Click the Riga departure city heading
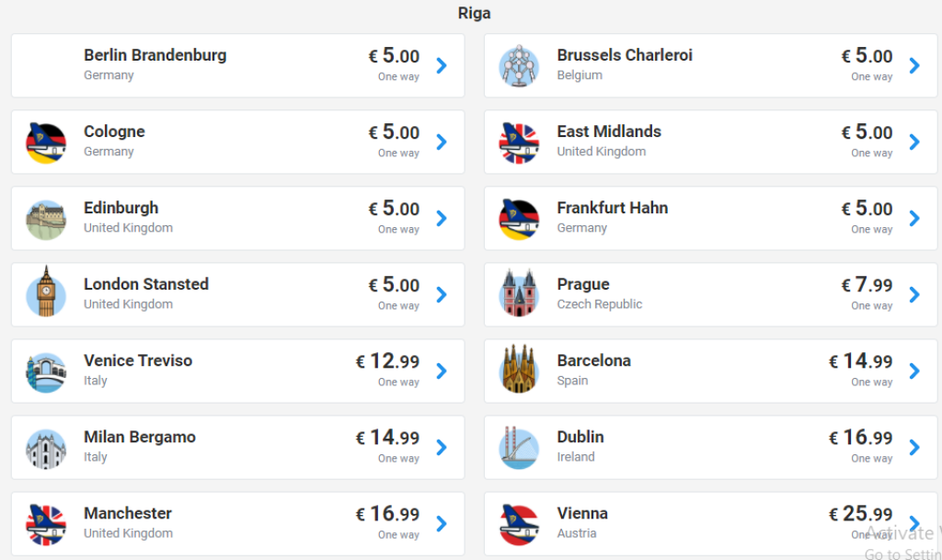 point(474,13)
